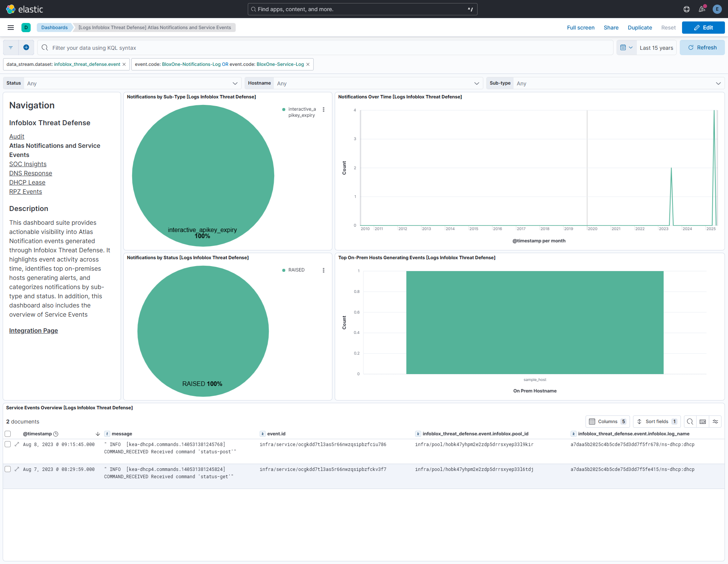Go to Dashboards breadcrumb
728x564 pixels.
pos(54,28)
